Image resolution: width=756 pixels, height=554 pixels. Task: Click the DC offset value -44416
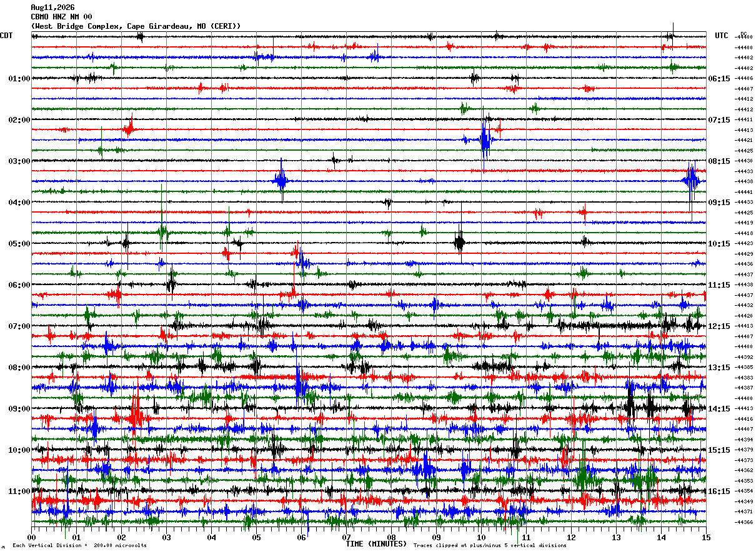click(744, 419)
